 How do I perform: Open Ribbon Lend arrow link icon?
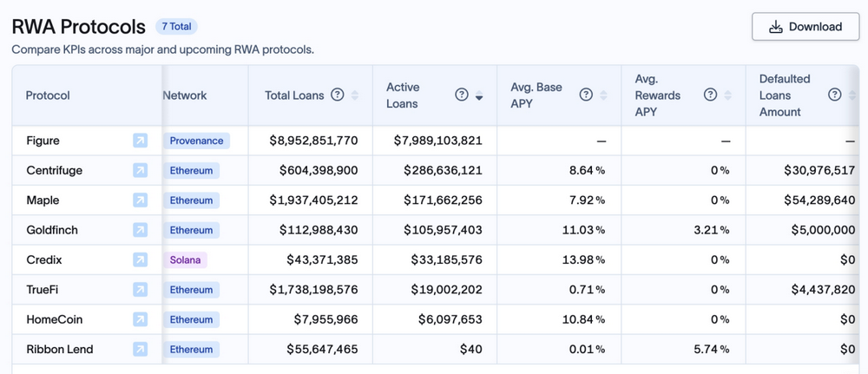click(140, 350)
